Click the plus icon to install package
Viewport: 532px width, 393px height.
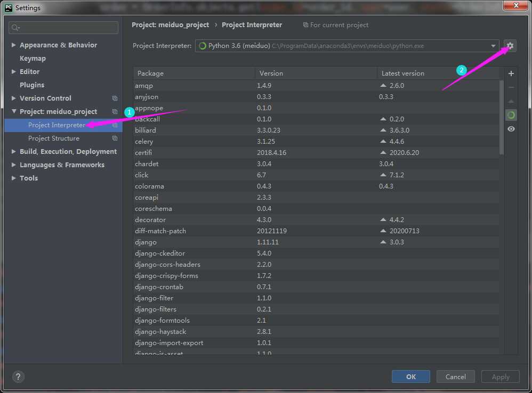(x=511, y=73)
